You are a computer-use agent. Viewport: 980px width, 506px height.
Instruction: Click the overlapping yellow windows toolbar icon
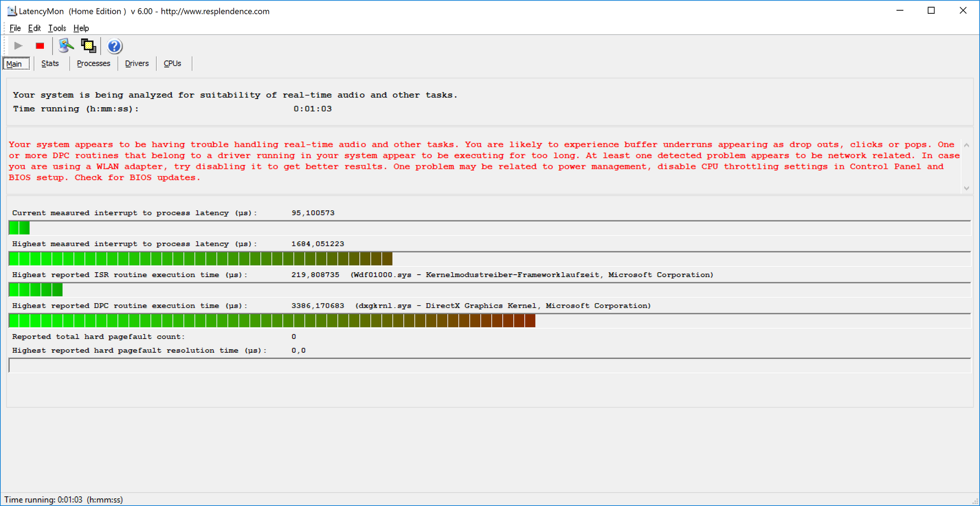(x=88, y=46)
